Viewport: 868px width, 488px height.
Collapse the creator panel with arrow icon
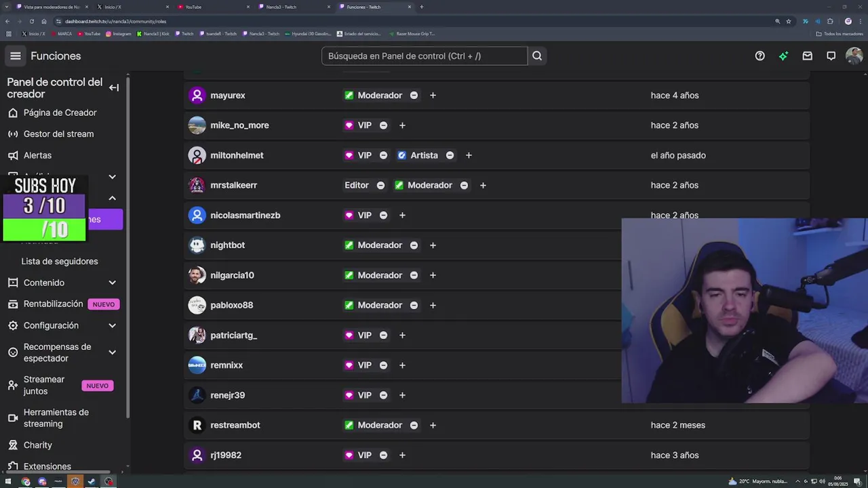(114, 87)
